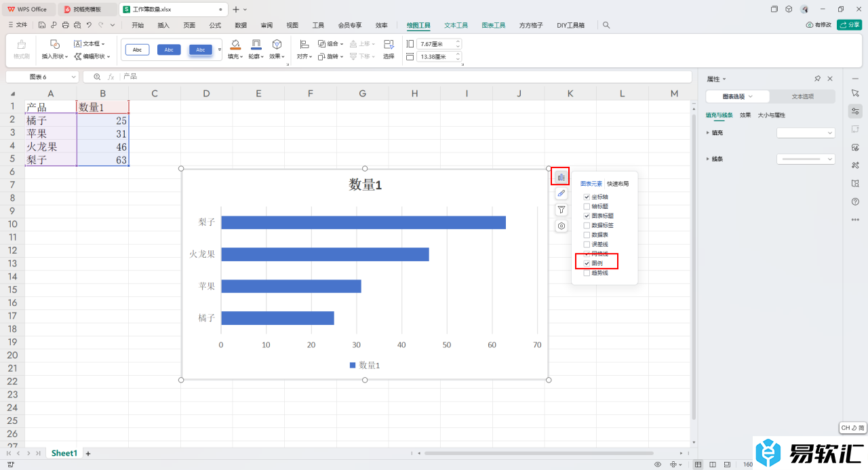
Task: Add a new sheet with plus button
Action: 87,453
